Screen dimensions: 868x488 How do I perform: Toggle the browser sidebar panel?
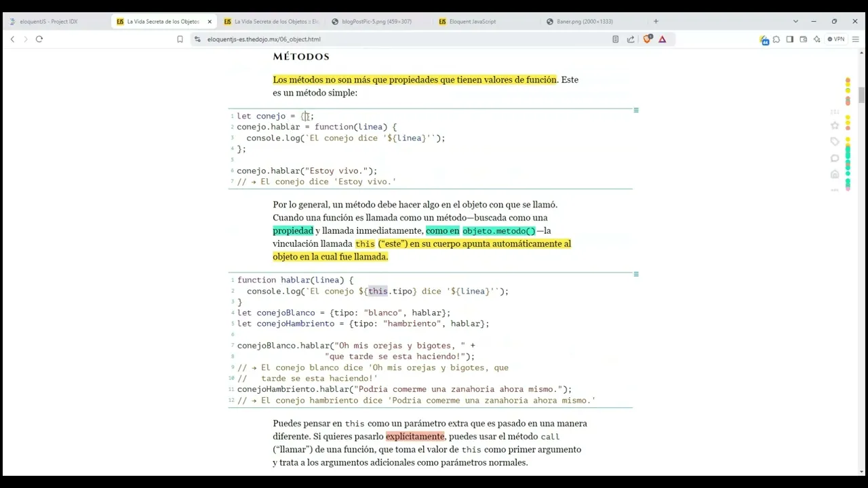tap(790, 39)
